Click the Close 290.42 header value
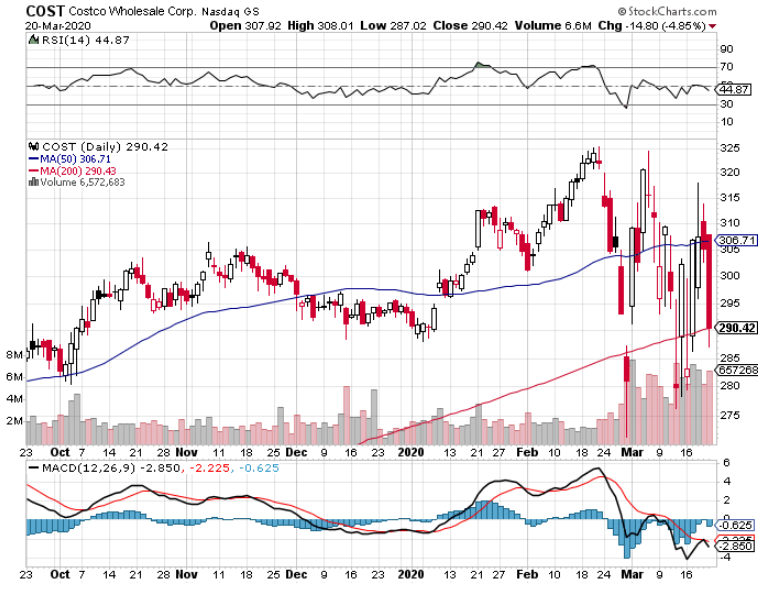Screen dimensions: 778x590 tap(470, 26)
